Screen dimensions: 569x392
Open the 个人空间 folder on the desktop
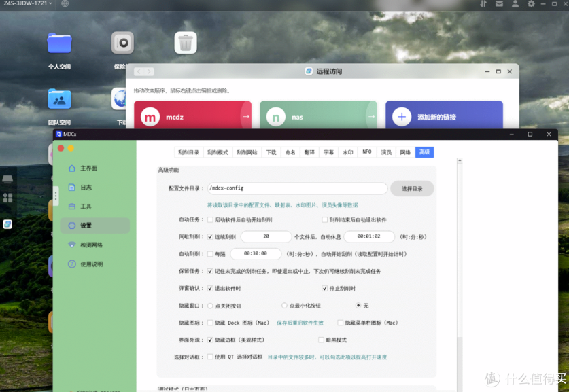[60, 43]
